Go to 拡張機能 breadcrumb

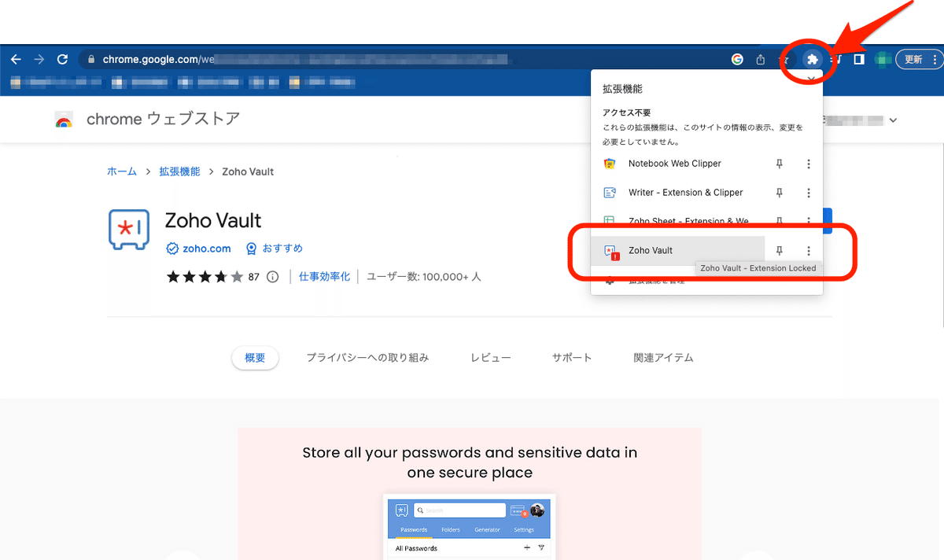pos(179,171)
